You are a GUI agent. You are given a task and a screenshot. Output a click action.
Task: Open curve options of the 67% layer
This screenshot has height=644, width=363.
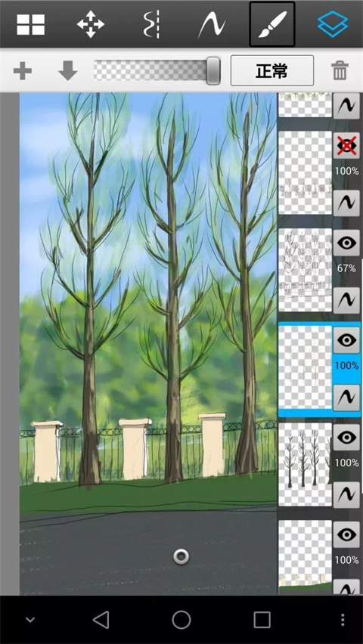(x=346, y=300)
